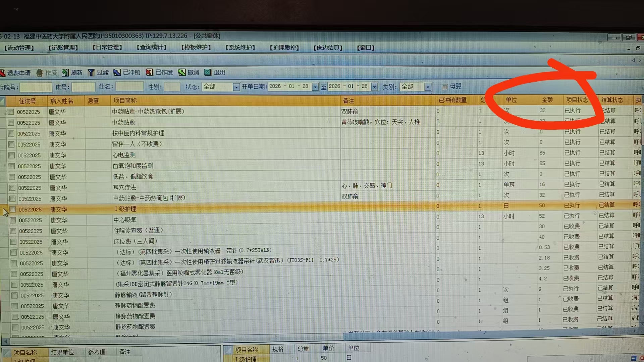The height and width of the screenshot is (362, 644).
Task: Open the 状态 dropdown showing 全部
Action: coord(236,87)
